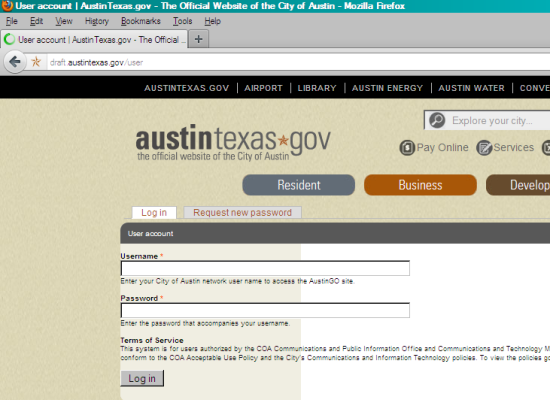This screenshot has width=550, height=400.
Task: Select the User account browser tab
Action: coord(95,39)
